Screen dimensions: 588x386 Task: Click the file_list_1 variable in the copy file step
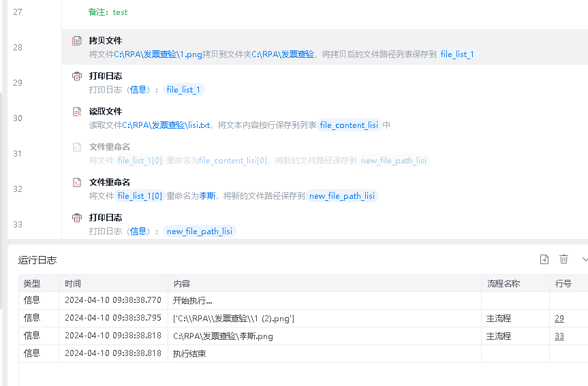point(457,54)
